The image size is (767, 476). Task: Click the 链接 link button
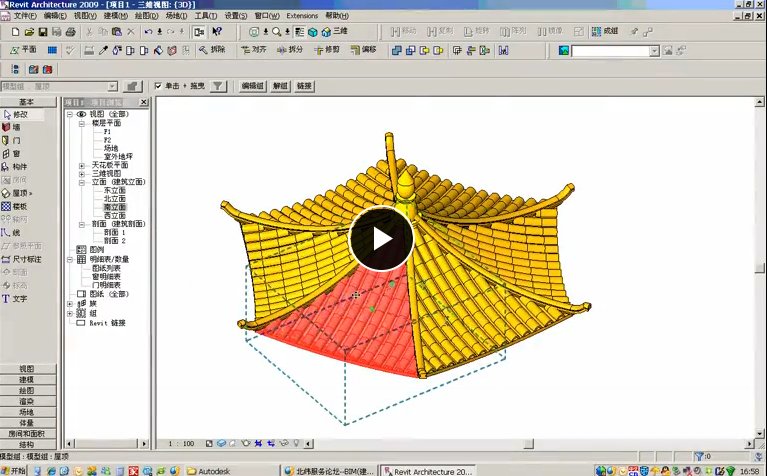304,86
